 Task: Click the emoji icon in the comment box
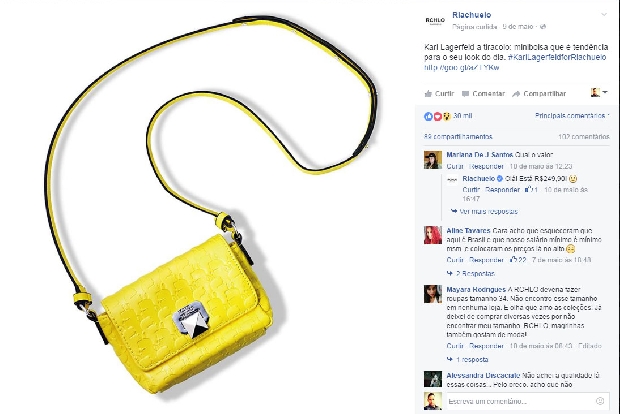(x=600, y=401)
